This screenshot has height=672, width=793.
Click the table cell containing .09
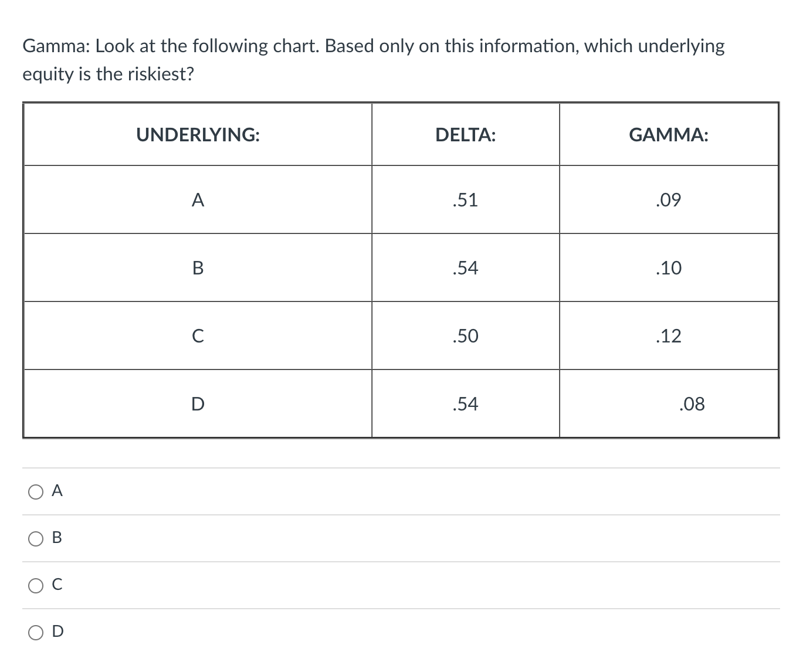pyautogui.click(x=668, y=200)
